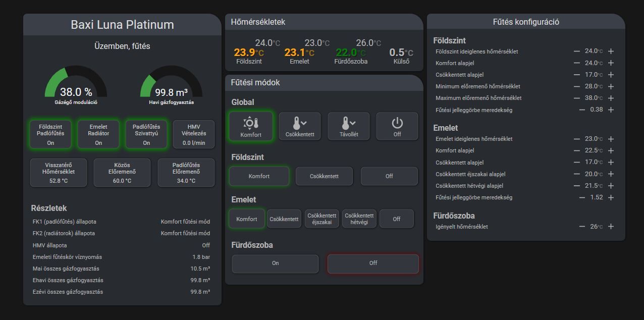This screenshot has width=644, height=320.
Task: Open Mai összes gázfogyasztás row
Action: pyautogui.click(x=122, y=269)
